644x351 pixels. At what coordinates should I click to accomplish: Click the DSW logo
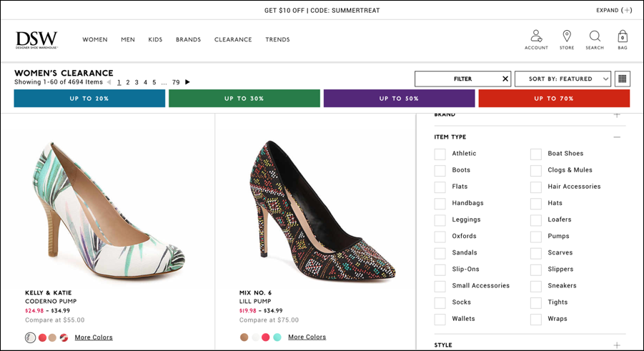point(36,39)
